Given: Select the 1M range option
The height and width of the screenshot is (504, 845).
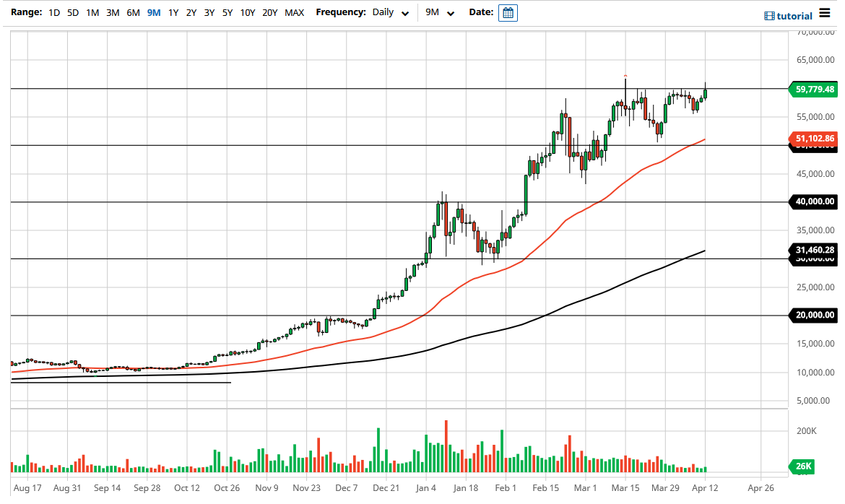Looking at the screenshot, I should [91, 12].
